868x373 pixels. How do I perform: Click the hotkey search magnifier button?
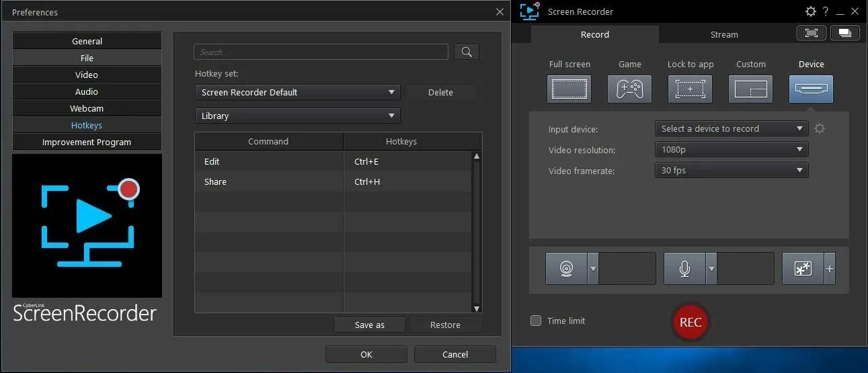467,52
